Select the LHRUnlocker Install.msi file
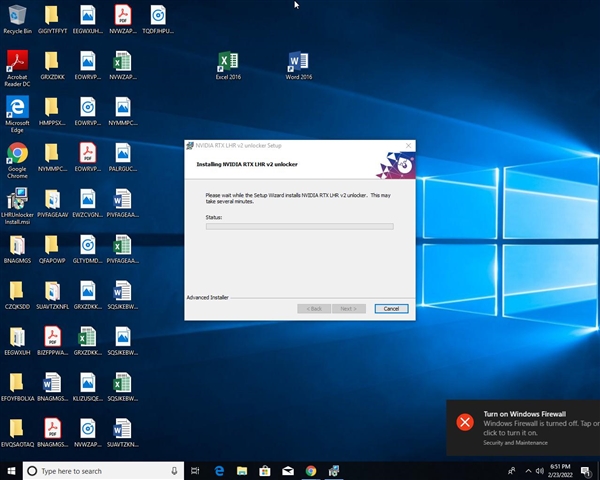Image resolution: width=600 pixels, height=480 pixels. click(17, 199)
